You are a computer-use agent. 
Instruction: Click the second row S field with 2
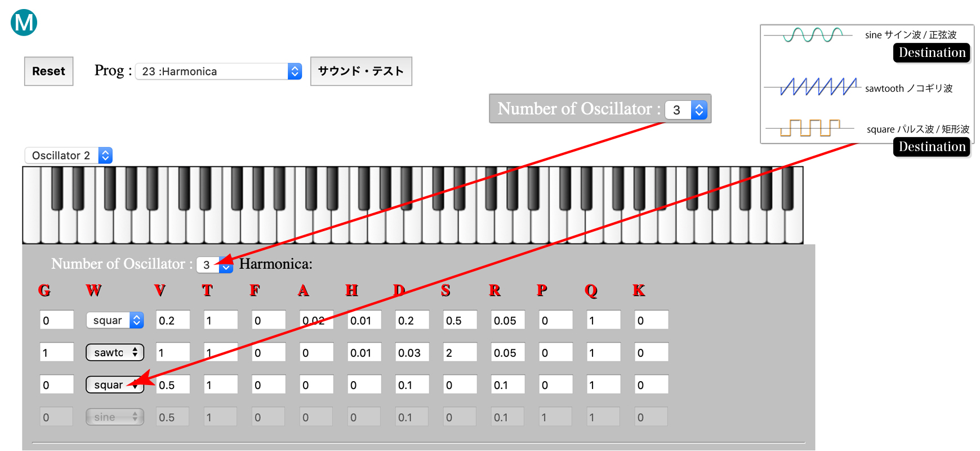point(460,352)
